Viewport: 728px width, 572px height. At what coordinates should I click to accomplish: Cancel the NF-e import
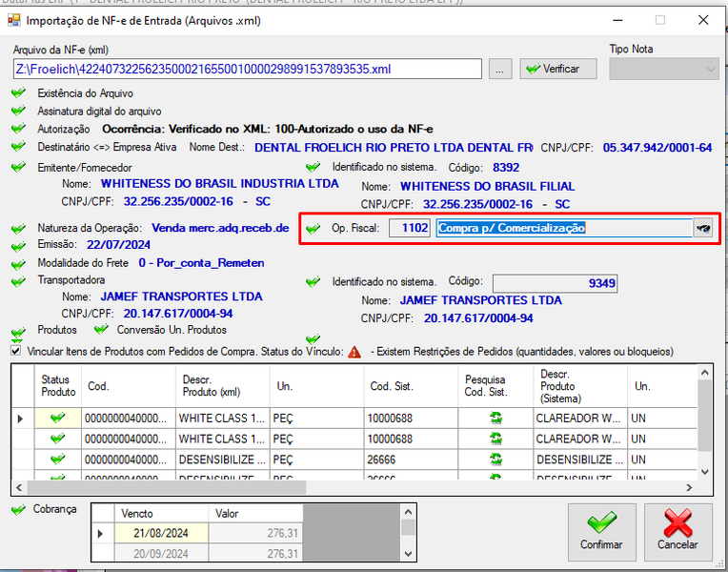click(x=677, y=532)
